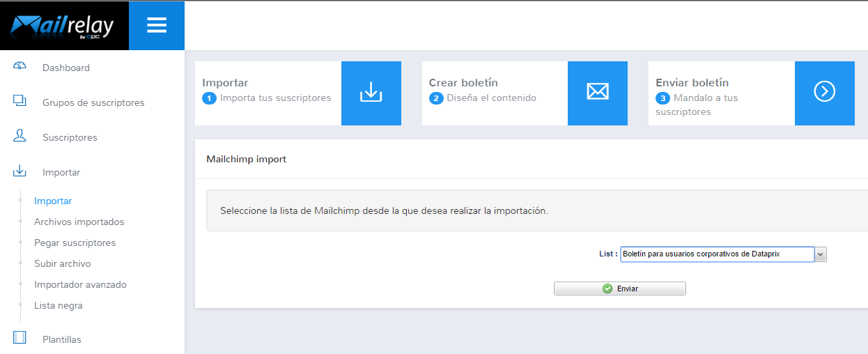Viewport: 868px width, 354px height.
Task: Open Importador avanzado submenu item
Action: [x=80, y=284]
